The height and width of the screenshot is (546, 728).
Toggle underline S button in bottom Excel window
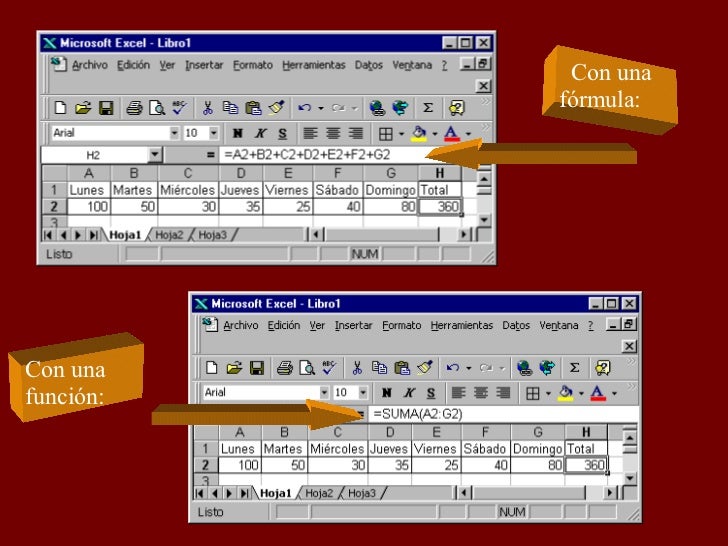431,393
